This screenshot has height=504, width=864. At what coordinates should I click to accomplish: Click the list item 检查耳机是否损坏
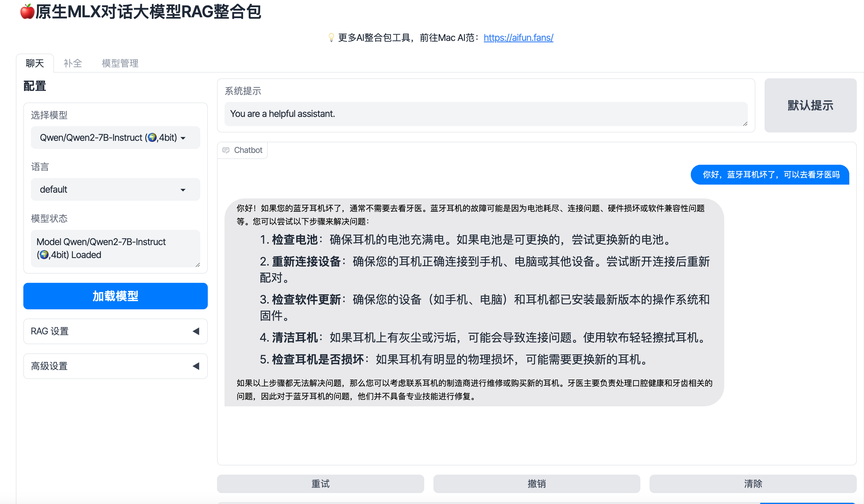click(x=454, y=359)
